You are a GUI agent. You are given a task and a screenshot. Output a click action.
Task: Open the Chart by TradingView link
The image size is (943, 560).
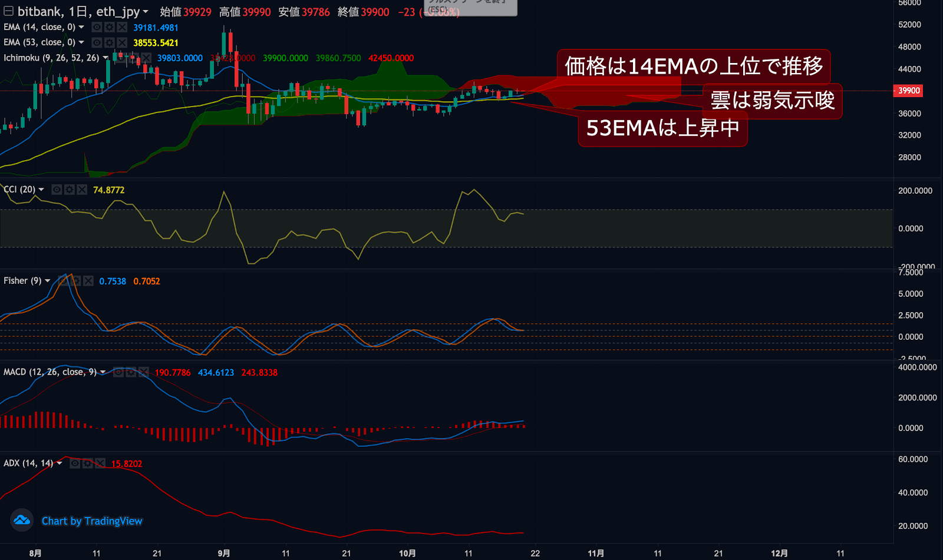pos(92,521)
